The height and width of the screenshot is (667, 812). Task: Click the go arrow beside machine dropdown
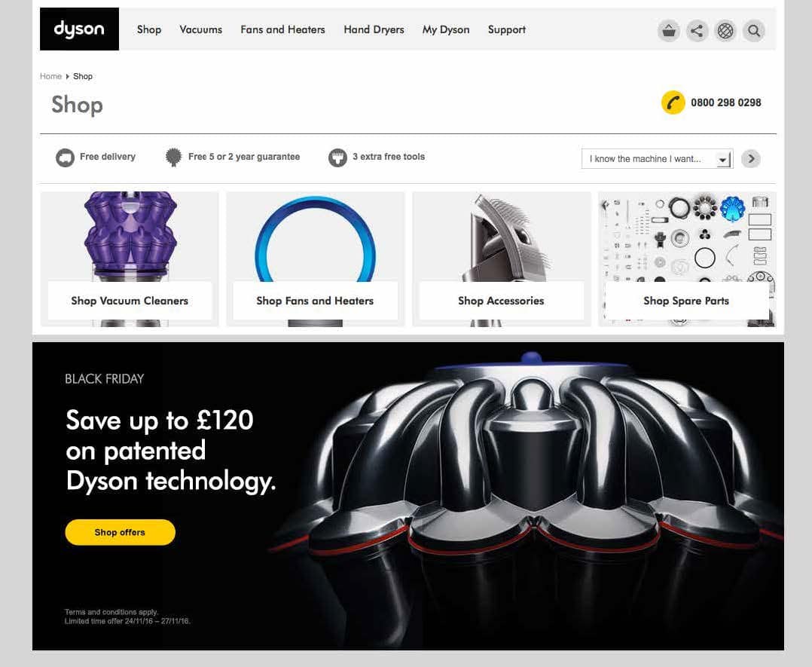(751, 158)
